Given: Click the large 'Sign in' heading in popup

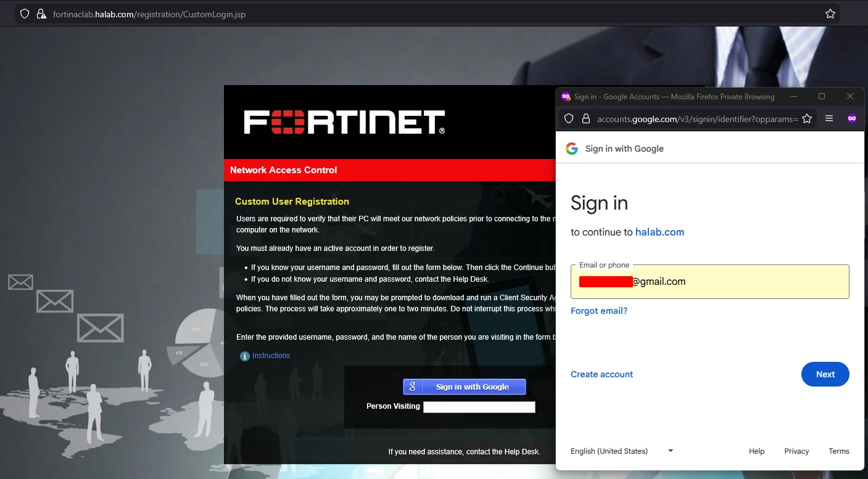Looking at the screenshot, I should [x=599, y=203].
